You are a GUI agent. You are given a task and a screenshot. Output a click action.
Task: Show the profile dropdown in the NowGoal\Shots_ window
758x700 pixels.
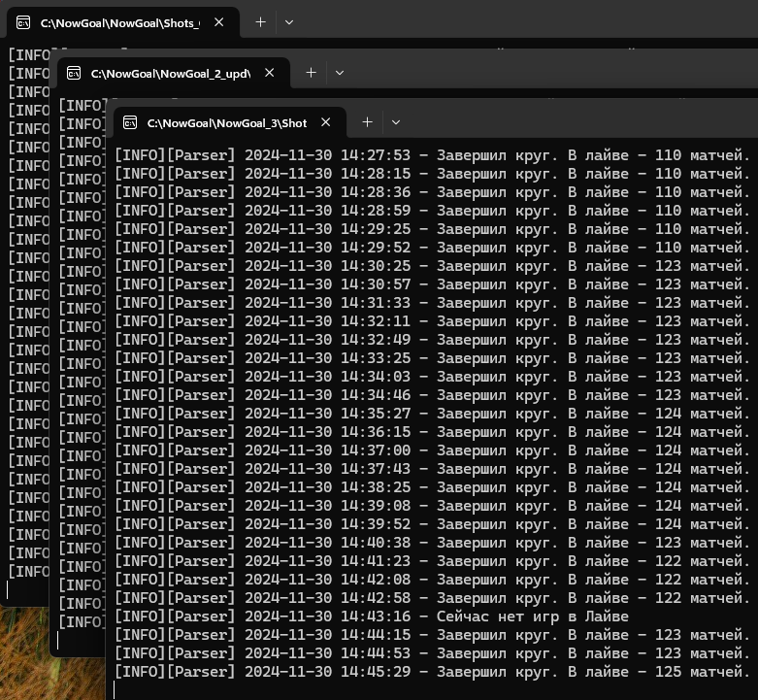[x=288, y=22]
